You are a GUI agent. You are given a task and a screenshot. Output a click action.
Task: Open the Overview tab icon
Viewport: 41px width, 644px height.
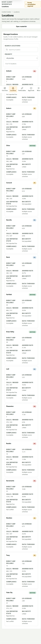(5, 88)
